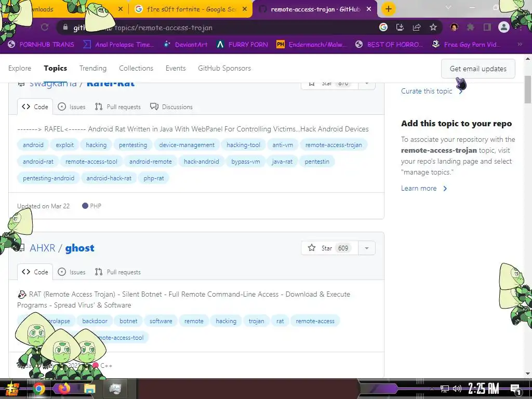Toggle the browser side panel icon
This screenshot has height=399, width=532.
coord(487,27)
